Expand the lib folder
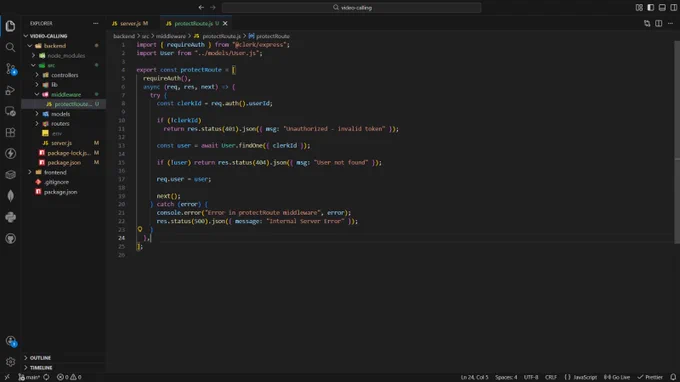Screen dimensions: 680x382 point(37,85)
